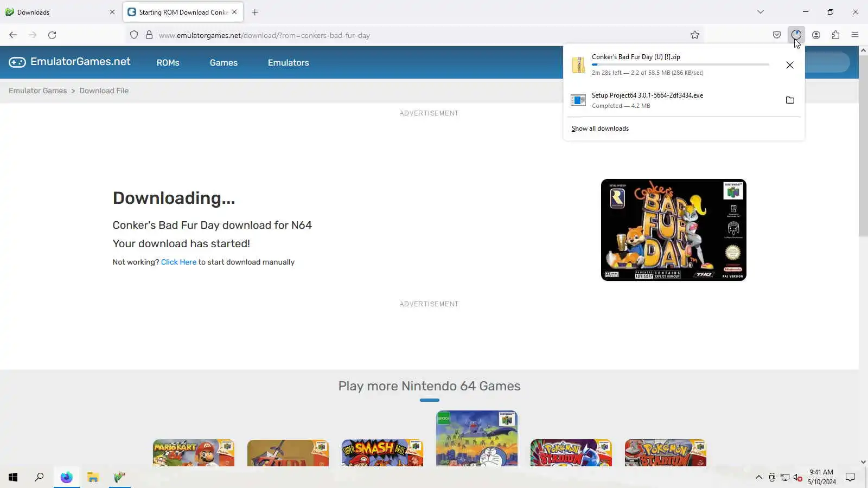Open tracking protection shield icon

[134, 35]
